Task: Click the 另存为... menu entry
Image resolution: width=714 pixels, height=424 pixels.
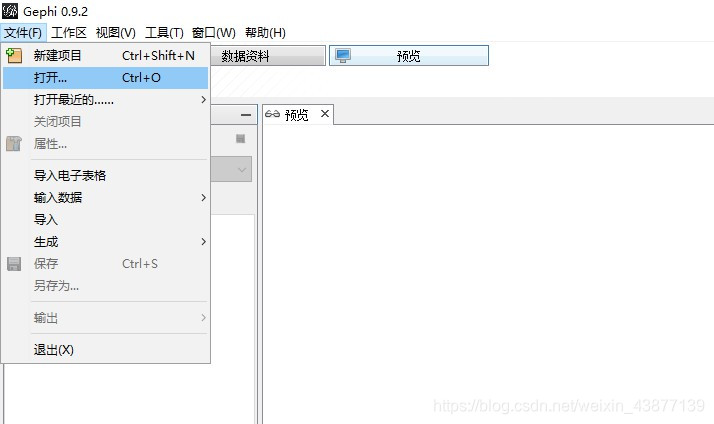Action: coord(106,286)
